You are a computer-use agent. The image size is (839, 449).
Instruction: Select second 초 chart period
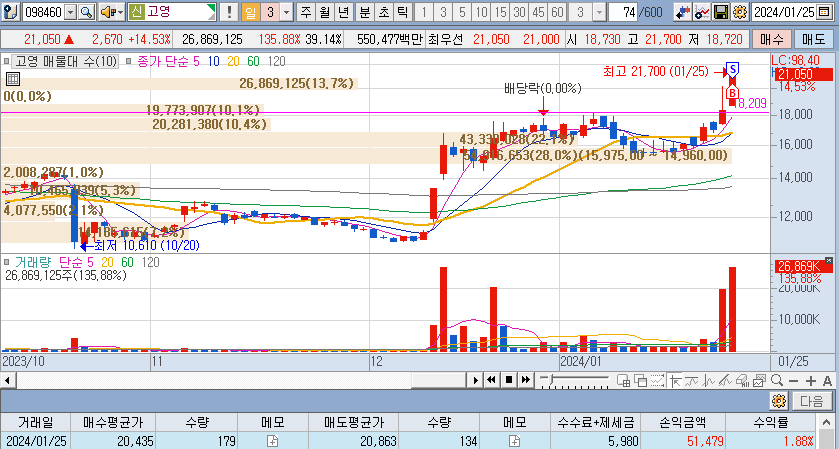click(383, 12)
